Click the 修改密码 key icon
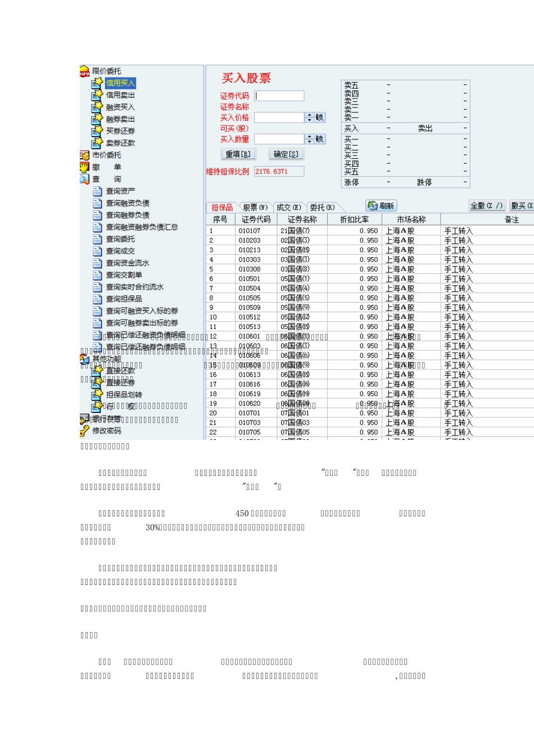This screenshot has width=534, height=756. point(84,431)
